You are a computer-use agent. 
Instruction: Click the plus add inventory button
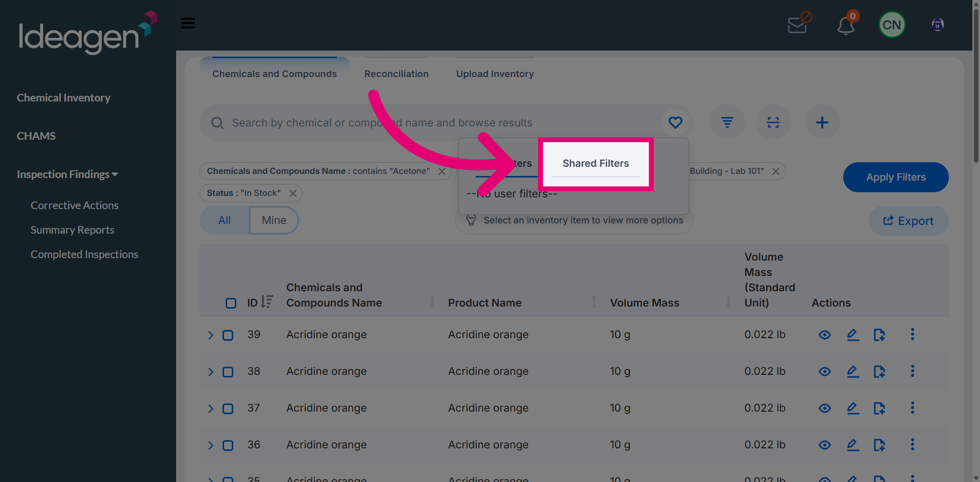tap(822, 122)
